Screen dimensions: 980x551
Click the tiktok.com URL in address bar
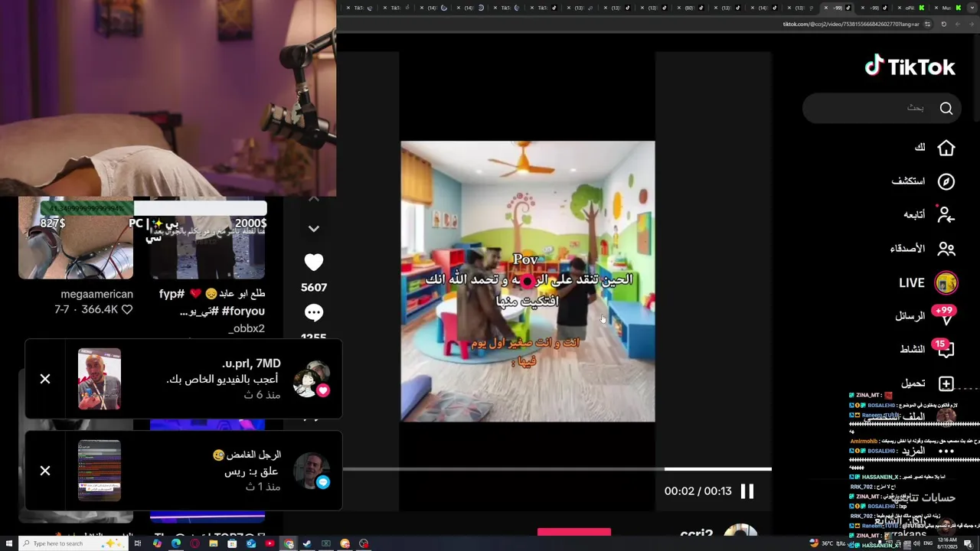851,24
